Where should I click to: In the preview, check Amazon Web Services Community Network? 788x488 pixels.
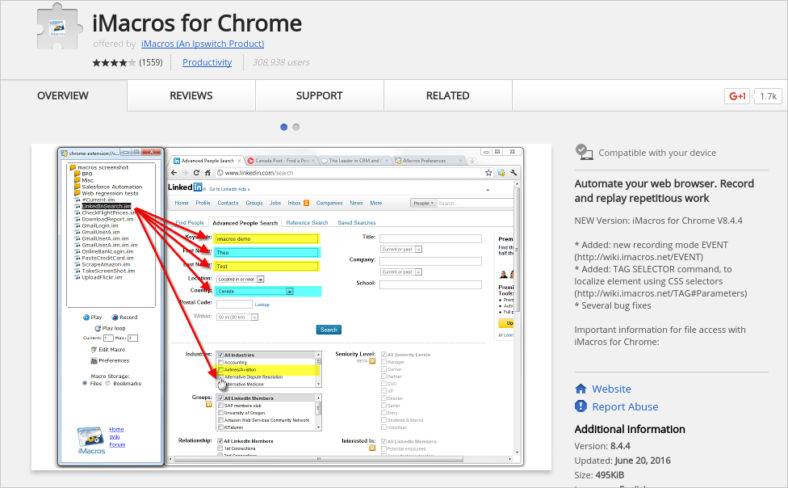[220, 420]
